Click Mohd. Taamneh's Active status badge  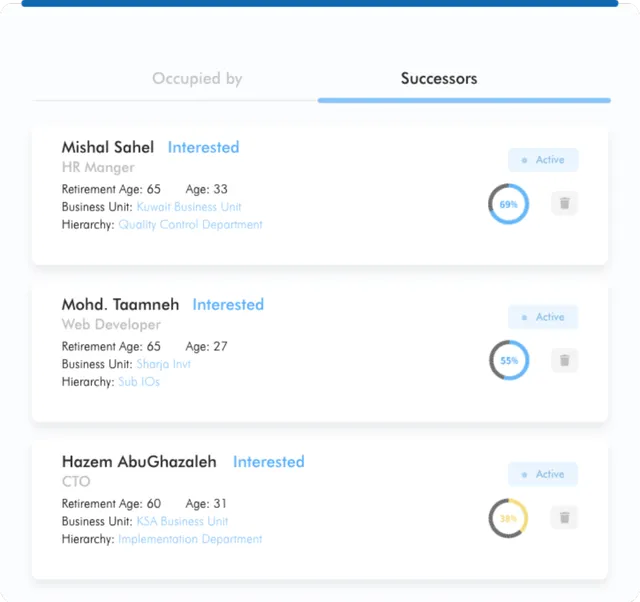point(543,317)
